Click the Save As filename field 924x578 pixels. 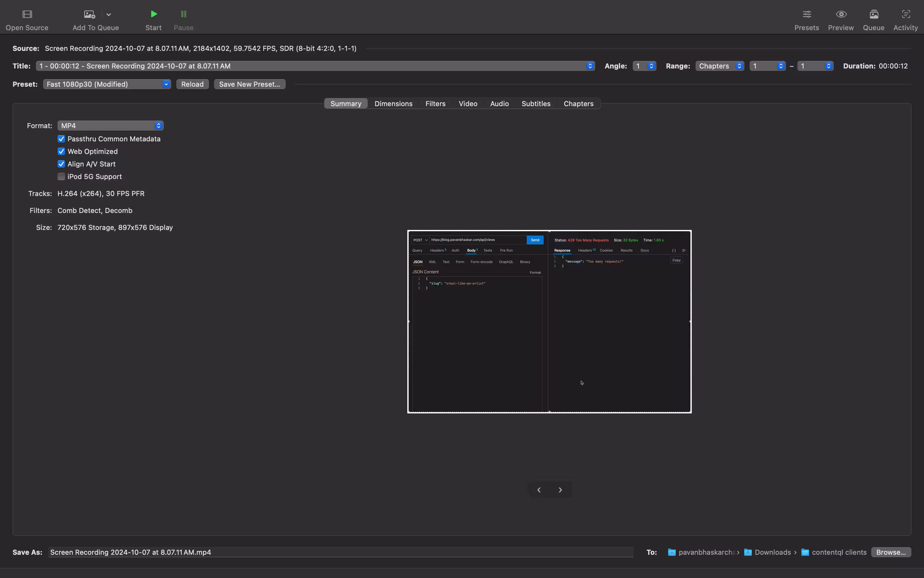tap(340, 552)
